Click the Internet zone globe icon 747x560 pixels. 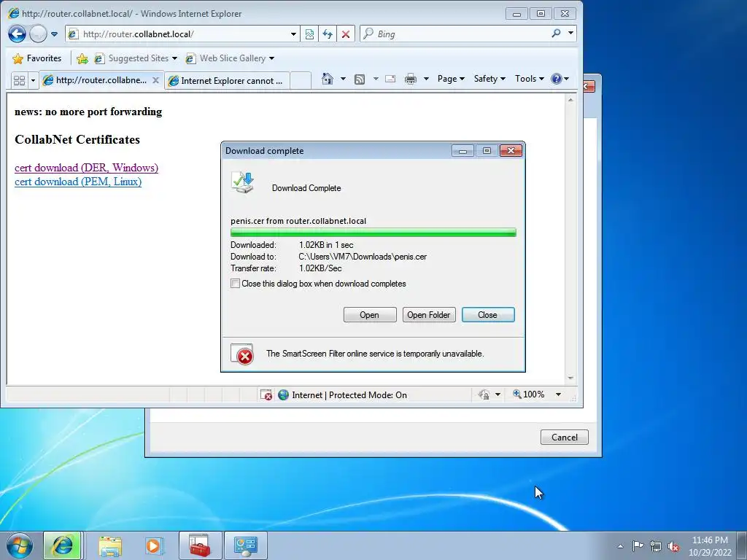[x=284, y=394]
